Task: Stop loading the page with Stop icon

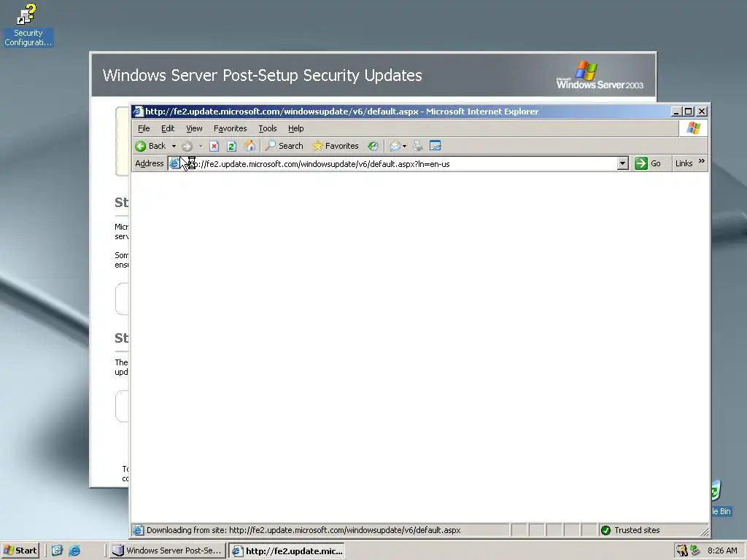Action: (214, 146)
